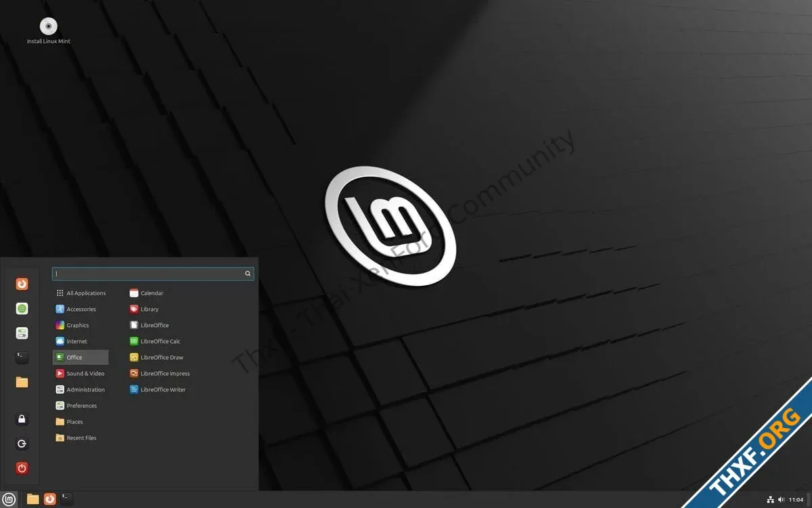Click the volume speaker icon in tray
812x508 pixels.
point(782,499)
